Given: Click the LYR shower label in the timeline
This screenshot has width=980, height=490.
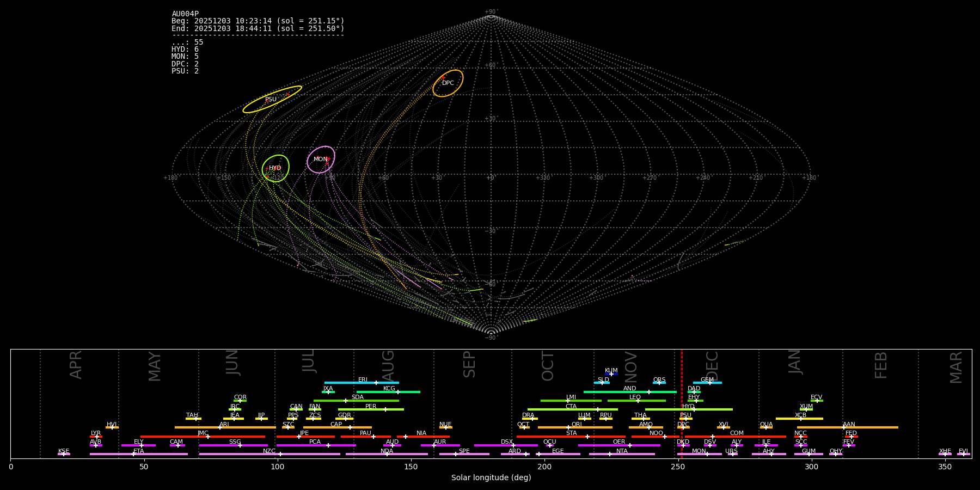Looking at the screenshot, I should (x=96, y=433).
